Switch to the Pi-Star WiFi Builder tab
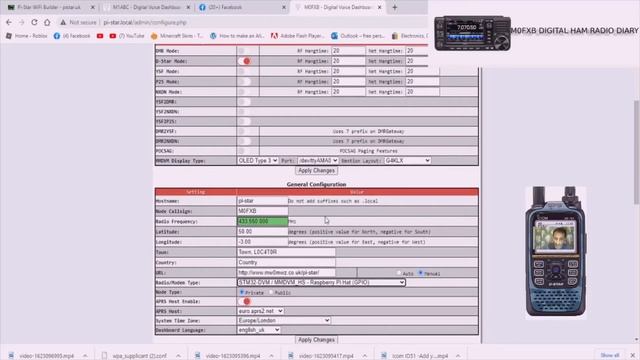This screenshot has height=360, width=640. [x=51, y=7]
